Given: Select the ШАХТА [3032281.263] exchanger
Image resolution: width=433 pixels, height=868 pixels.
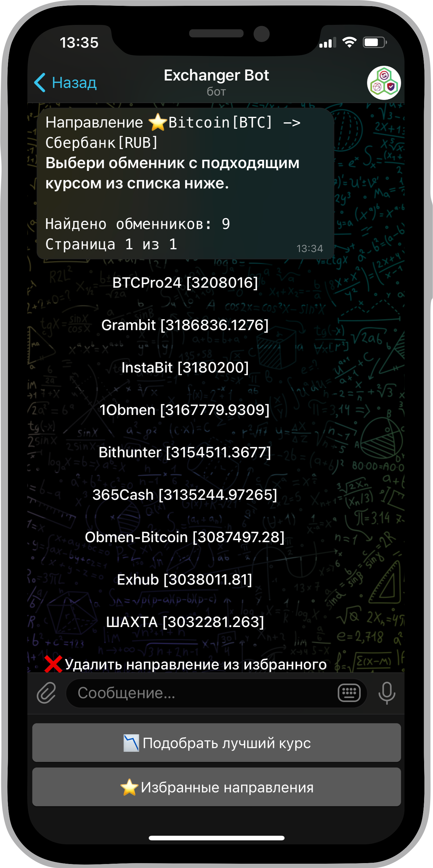Looking at the screenshot, I should (185, 622).
